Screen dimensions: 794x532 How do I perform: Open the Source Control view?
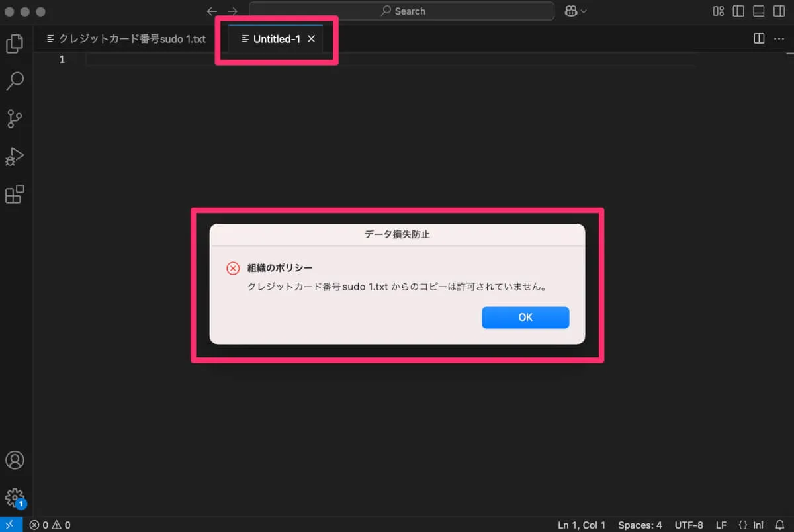click(x=15, y=119)
